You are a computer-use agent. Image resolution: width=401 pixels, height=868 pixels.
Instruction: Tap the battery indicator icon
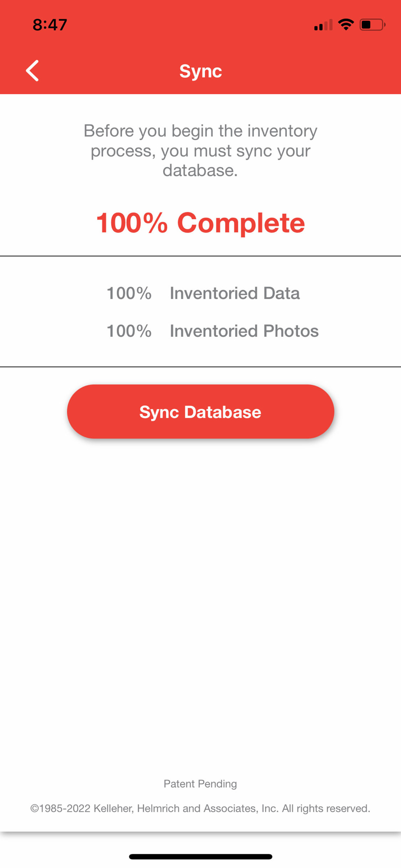372,25
